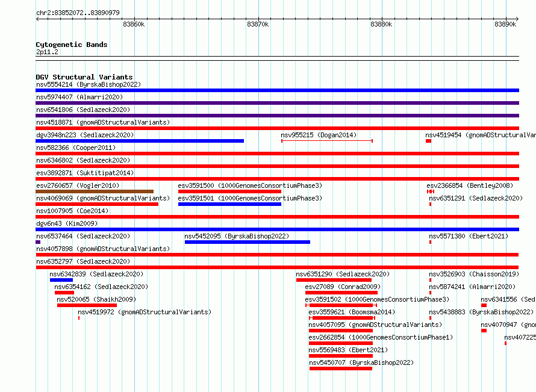This screenshot has width=536, height=392.
Task: Select the nsv6537464 (Sedlazeck2020) label
Action: pyautogui.click(x=83, y=236)
